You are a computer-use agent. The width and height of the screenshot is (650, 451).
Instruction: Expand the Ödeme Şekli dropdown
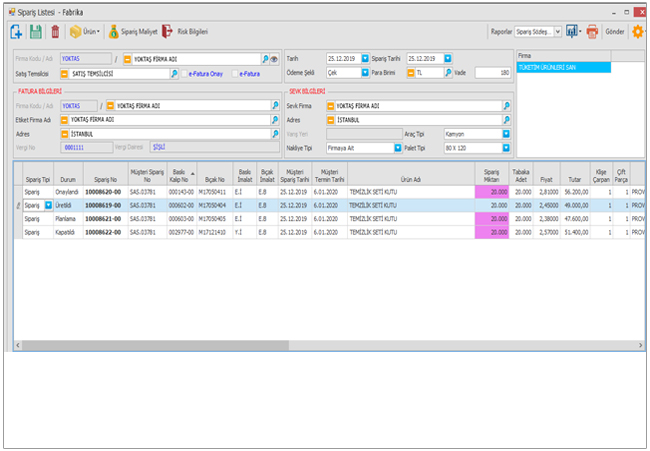pos(364,73)
